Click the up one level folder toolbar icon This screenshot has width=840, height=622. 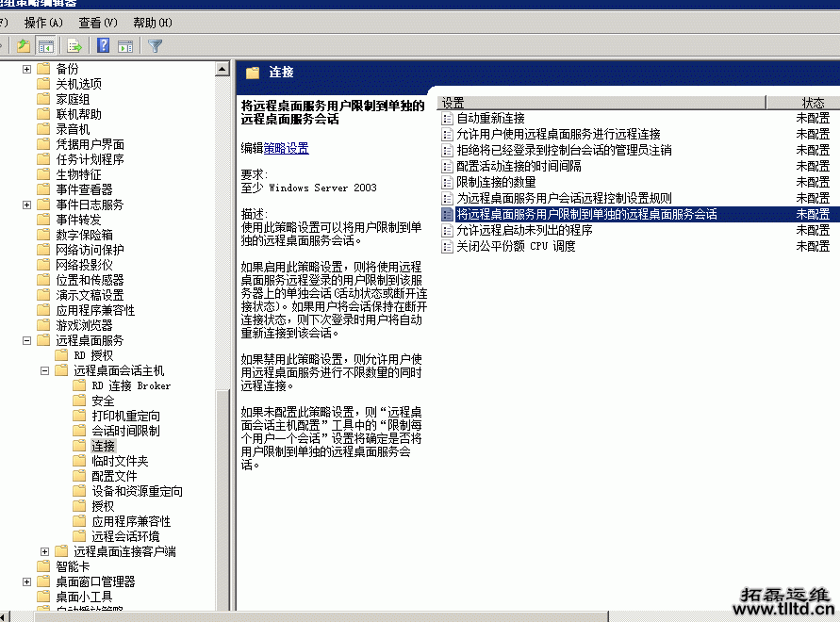click(24, 44)
